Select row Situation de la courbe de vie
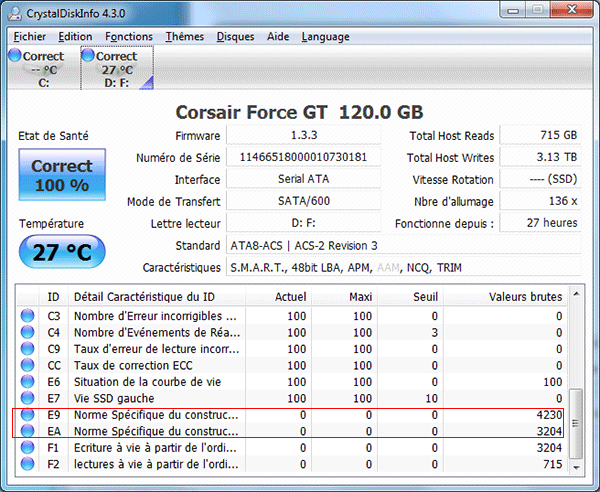Image resolution: width=600 pixels, height=492 pixels. 292,382
